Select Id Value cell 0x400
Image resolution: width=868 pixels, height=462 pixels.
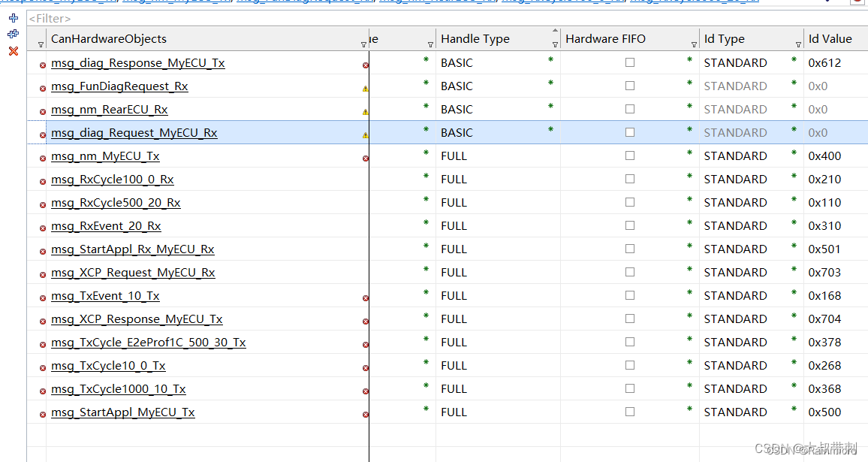pyautogui.click(x=824, y=156)
